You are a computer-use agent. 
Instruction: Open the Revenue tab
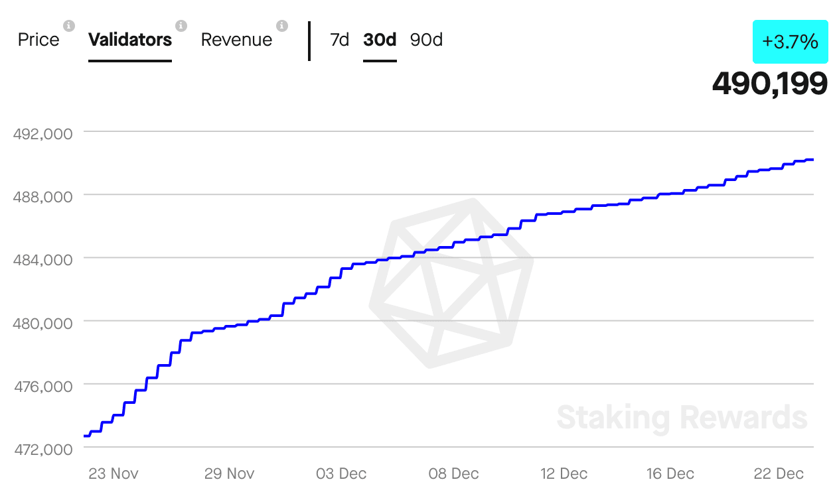(236, 40)
